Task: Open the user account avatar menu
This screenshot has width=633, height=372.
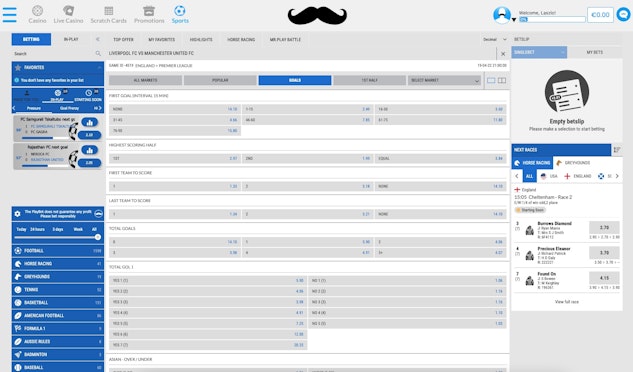Action: coord(503,15)
